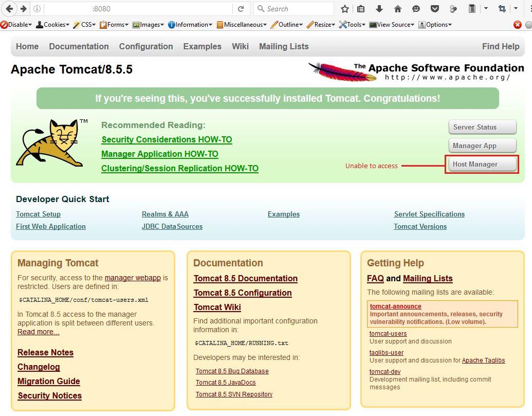Click the Apache feather logo
The width and height of the screenshot is (532, 416).
pyautogui.click(x=342, y=71)
